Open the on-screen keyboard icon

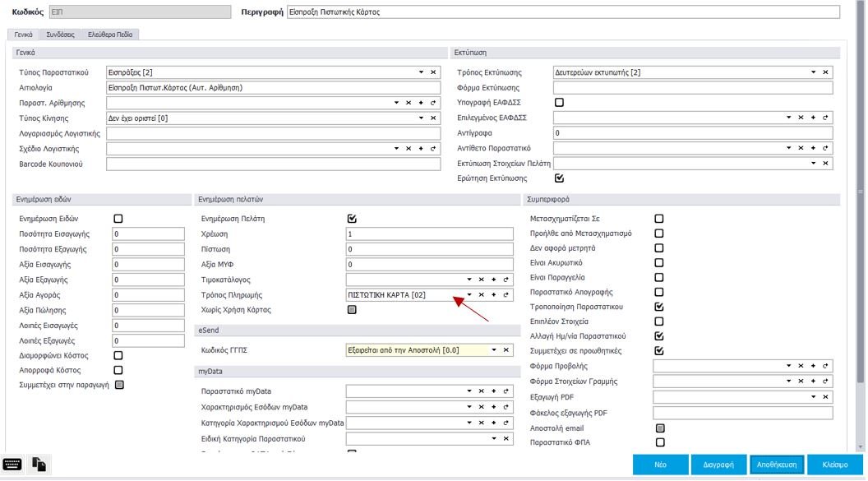pyautogui.click(x=12, y=465)
